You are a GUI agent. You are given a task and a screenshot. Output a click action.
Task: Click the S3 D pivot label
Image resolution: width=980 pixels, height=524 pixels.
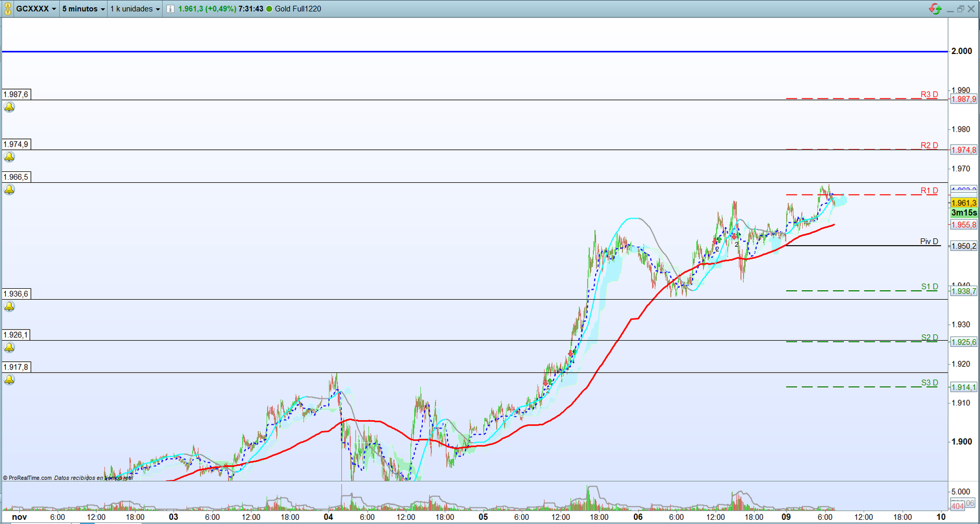pos(929,383)
